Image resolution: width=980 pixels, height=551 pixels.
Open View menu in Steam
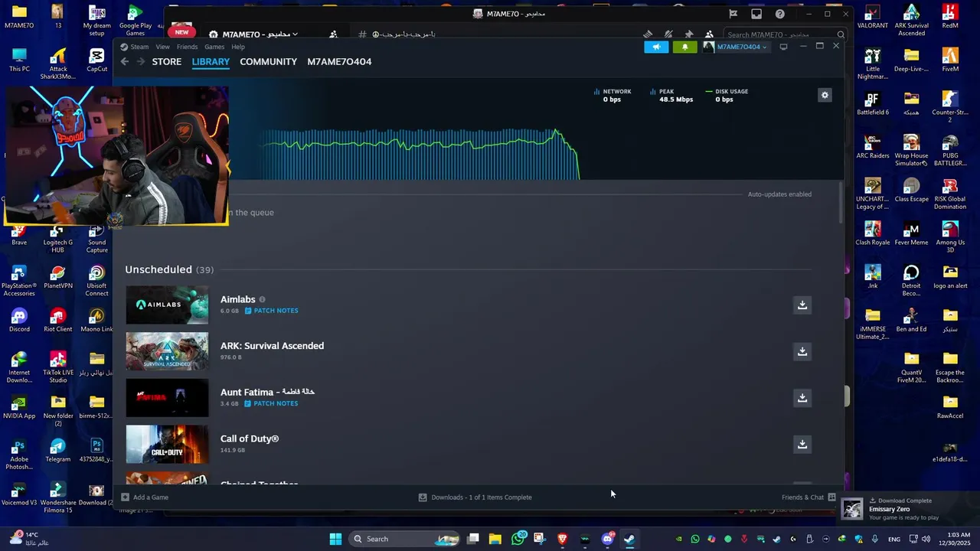pyautogui.click(x=162, y=47)
